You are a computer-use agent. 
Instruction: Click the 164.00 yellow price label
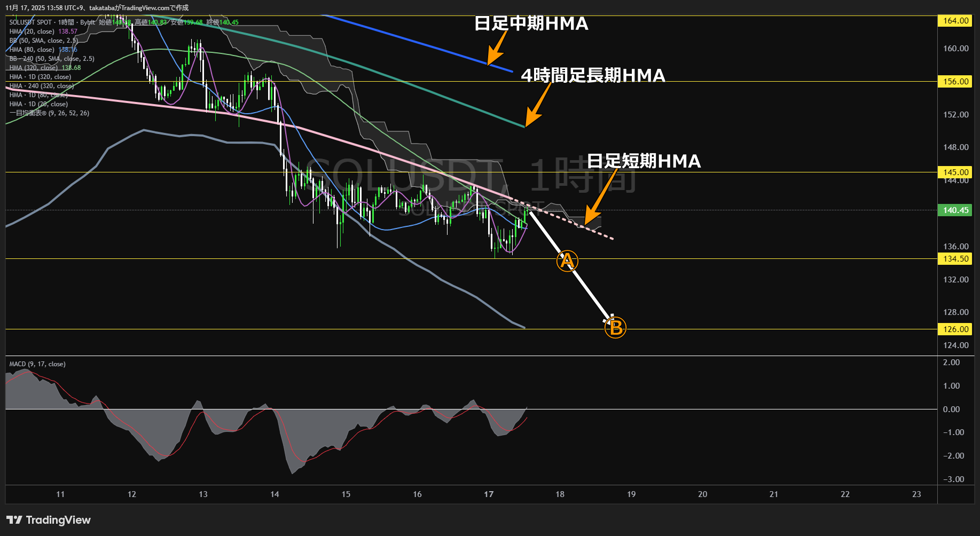click(x=955, y=21)
